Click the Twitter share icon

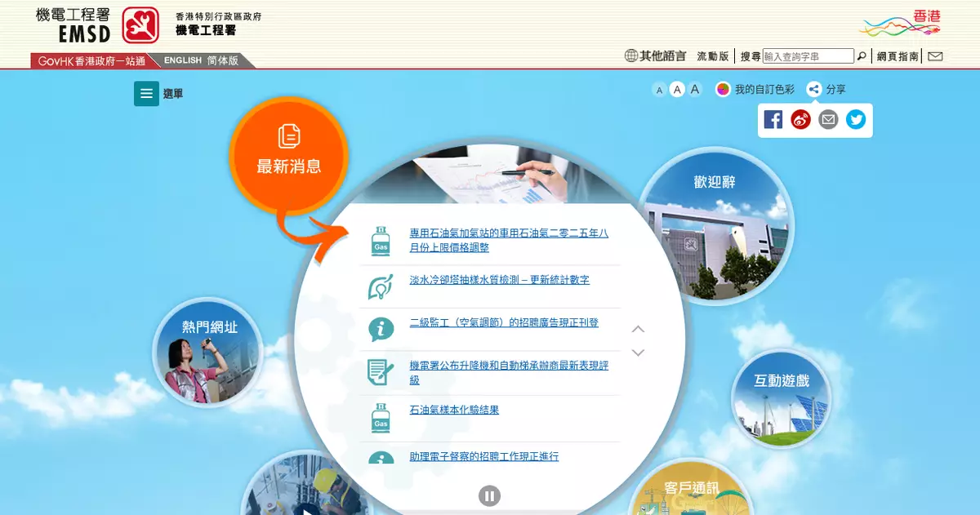855,120
